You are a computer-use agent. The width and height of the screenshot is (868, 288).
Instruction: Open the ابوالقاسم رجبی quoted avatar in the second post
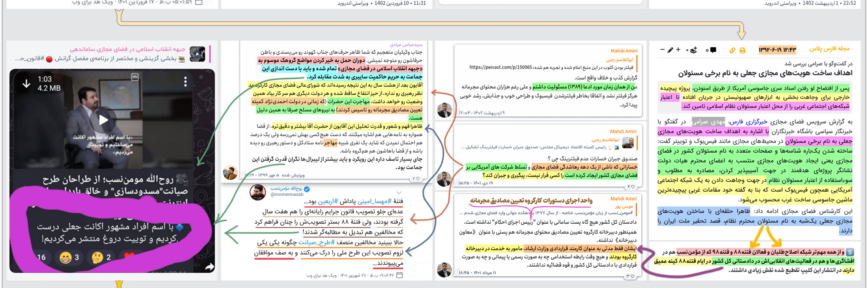click(628, 143)
